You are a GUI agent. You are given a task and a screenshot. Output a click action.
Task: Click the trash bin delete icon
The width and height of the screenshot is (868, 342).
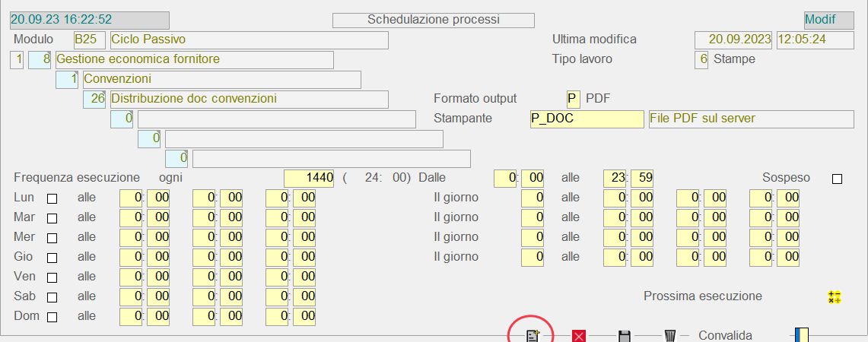point(669,336)
